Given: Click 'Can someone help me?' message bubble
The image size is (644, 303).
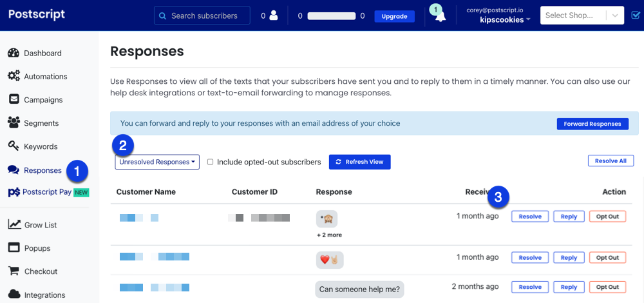Looking at the screenshot, I should (359, 289).
